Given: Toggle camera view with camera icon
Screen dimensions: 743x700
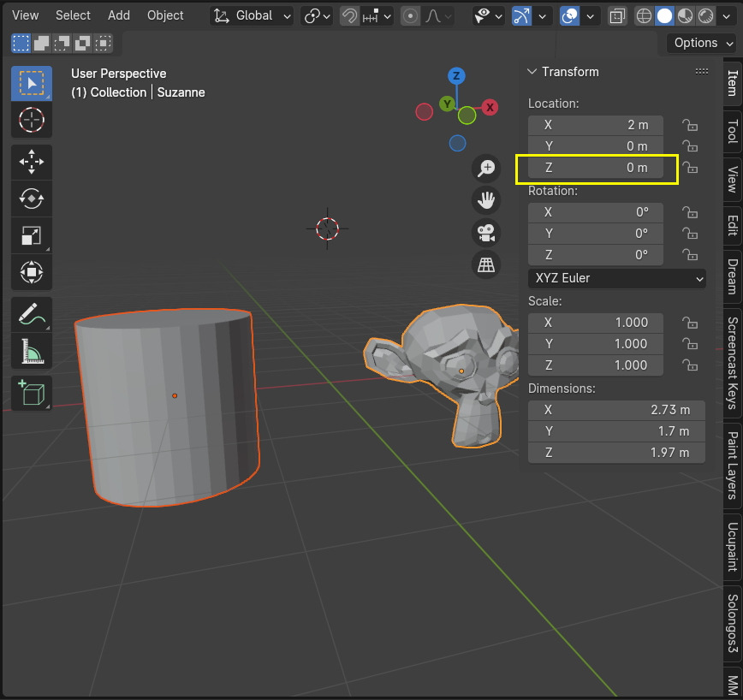Looking at the screenshot, I should (x=486, y=233).
